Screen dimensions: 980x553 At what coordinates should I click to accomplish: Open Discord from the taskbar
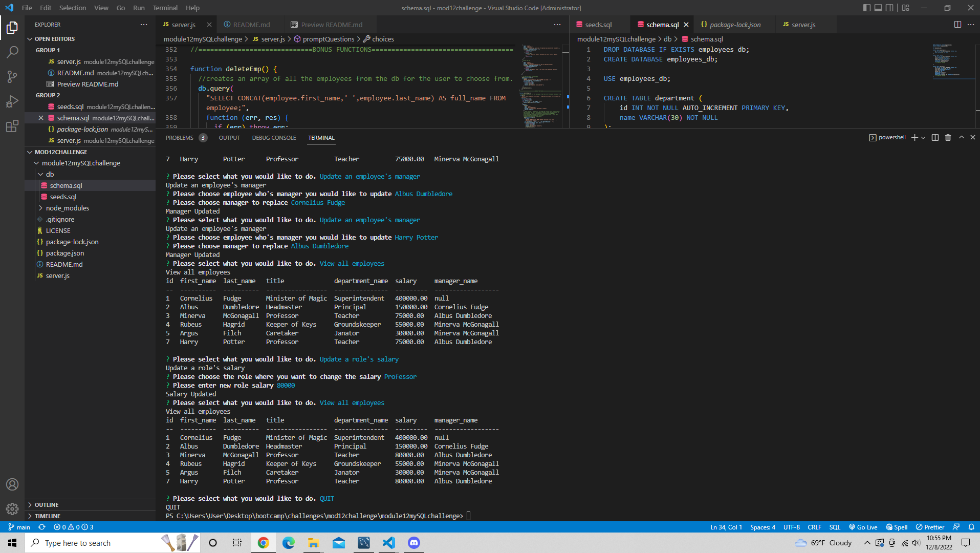click(413, 543)
